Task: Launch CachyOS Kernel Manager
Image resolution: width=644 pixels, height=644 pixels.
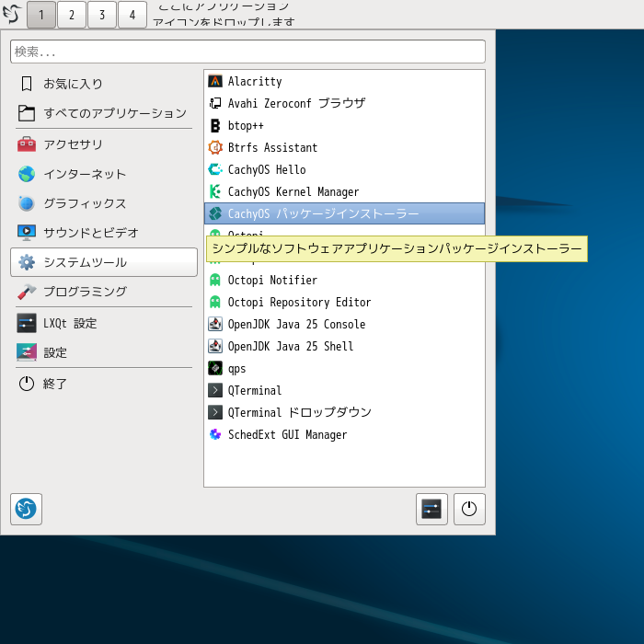Action: [x=344, y=191]
